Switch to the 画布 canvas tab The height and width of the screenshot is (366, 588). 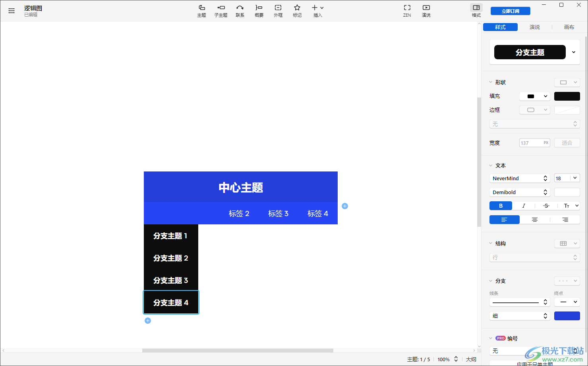click(569, 27)
